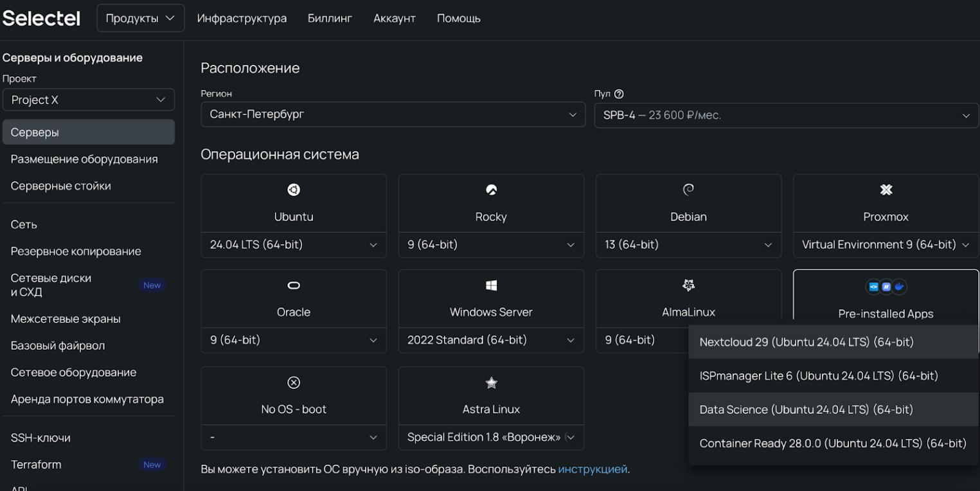The height and width of the screenshot is (491, 980).
Task: Select the No OS - boot icon
Action: pyautogui.click(x=294, y=383)
